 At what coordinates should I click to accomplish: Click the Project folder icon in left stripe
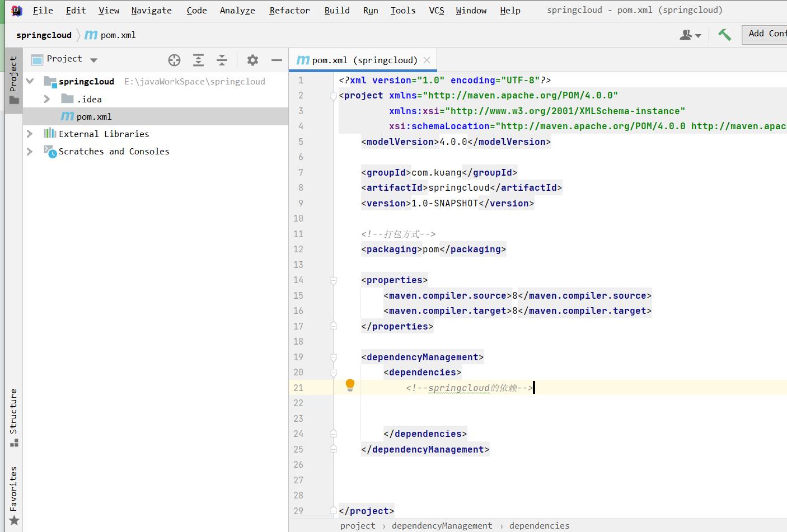tap(14, 100)
